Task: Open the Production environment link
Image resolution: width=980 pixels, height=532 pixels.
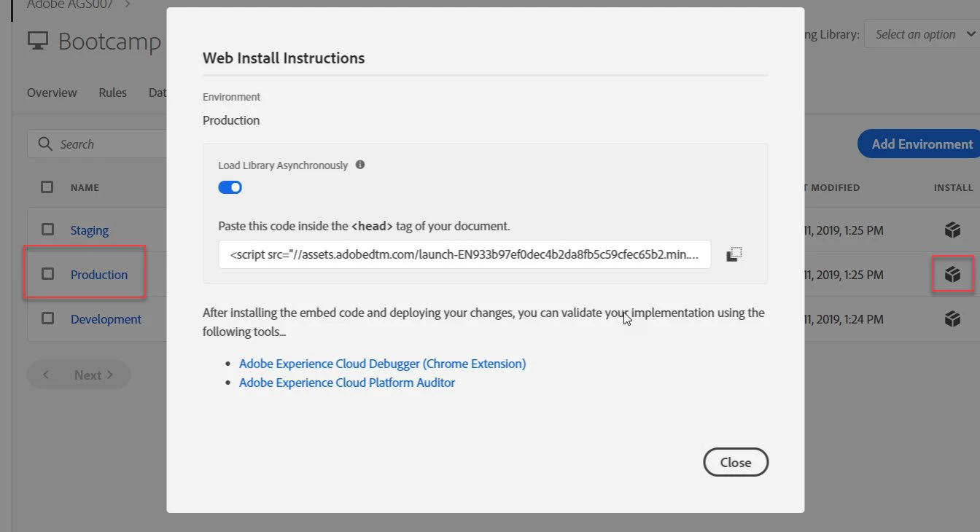Action: 99,275
